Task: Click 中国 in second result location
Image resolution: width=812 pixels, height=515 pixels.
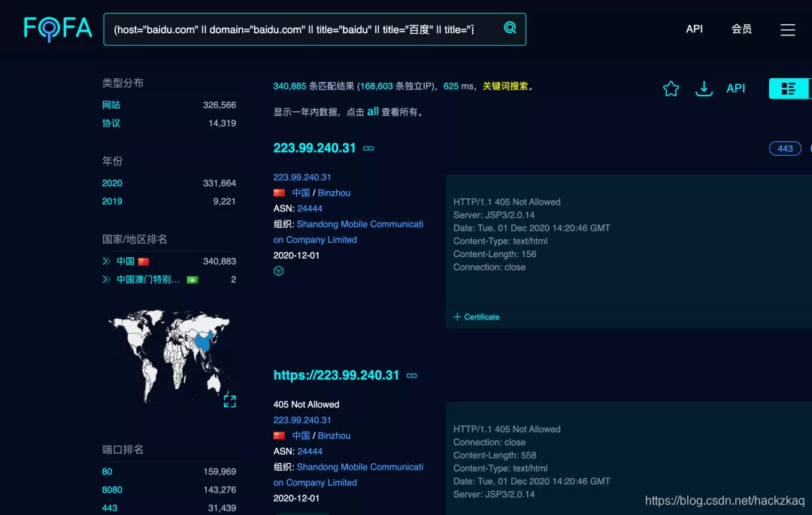Action: (301, 435)
